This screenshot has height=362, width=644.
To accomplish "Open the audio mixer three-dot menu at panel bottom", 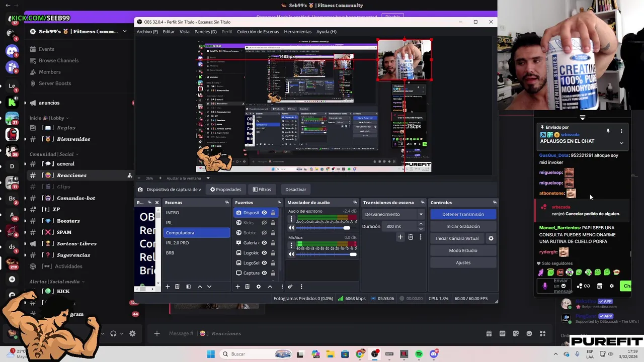I will click(x=301, y=287).
